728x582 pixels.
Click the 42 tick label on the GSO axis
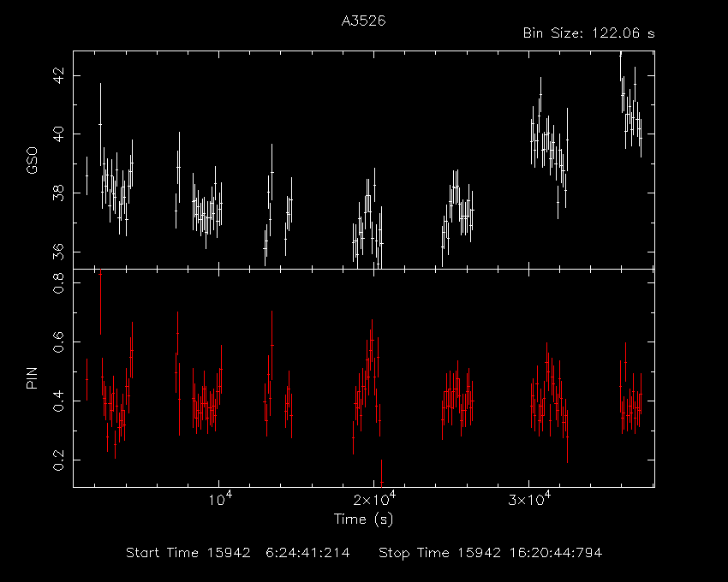point(59,75)
